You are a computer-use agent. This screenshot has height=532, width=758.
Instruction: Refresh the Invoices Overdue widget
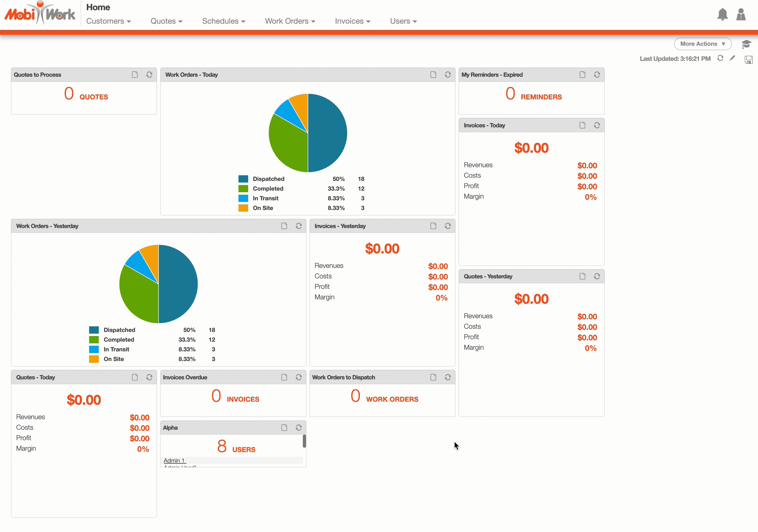click(299, 377)
